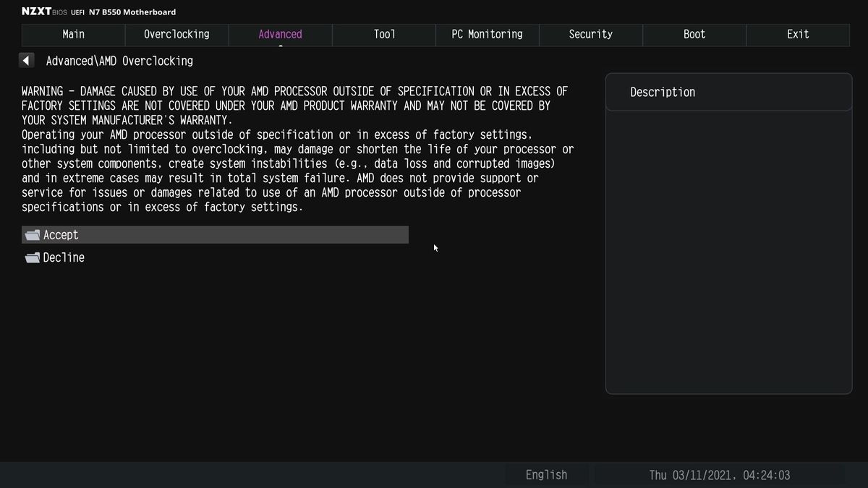Select the Advanced tab

(x=280, y=35)
